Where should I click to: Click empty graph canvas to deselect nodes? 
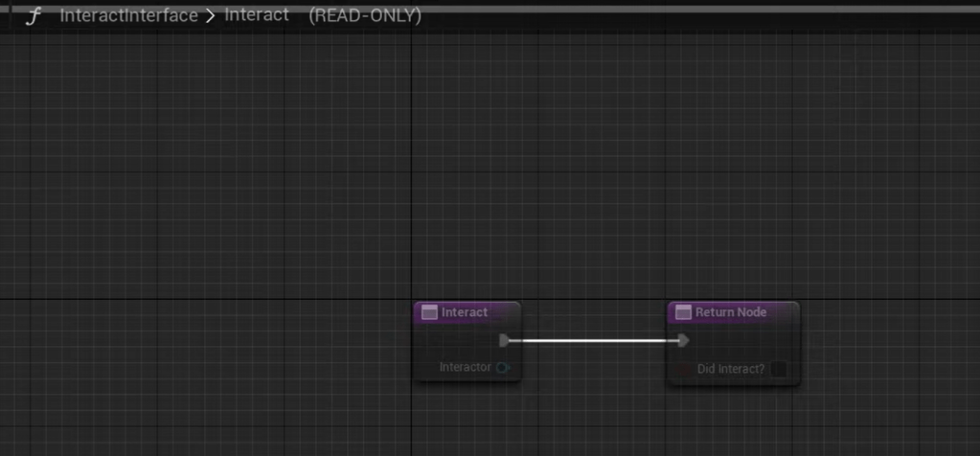[239, 192]
